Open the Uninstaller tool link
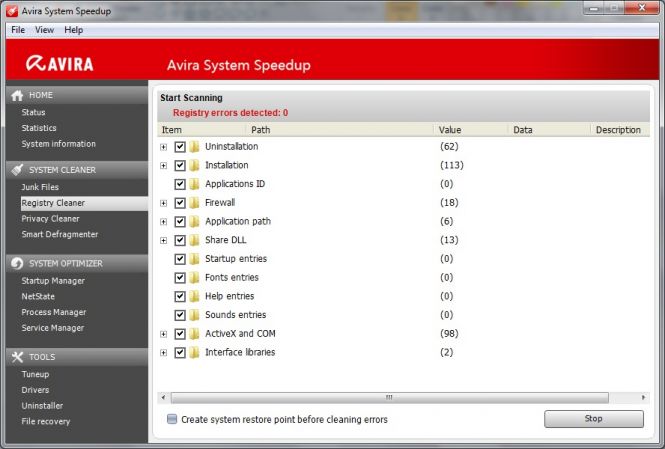The height and width of the screenshot is (449, 665). (42, 406)
